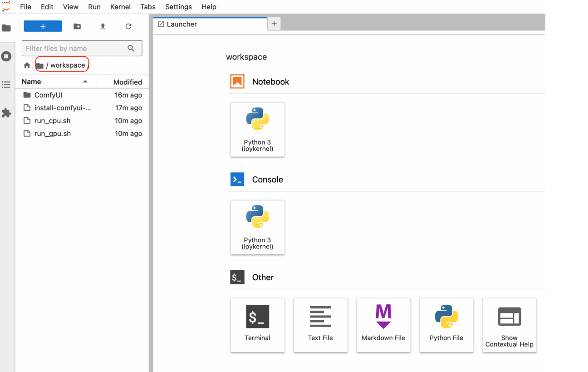
Task: Launch Python 3 notebook kernel
Action: tap(257, 129)
